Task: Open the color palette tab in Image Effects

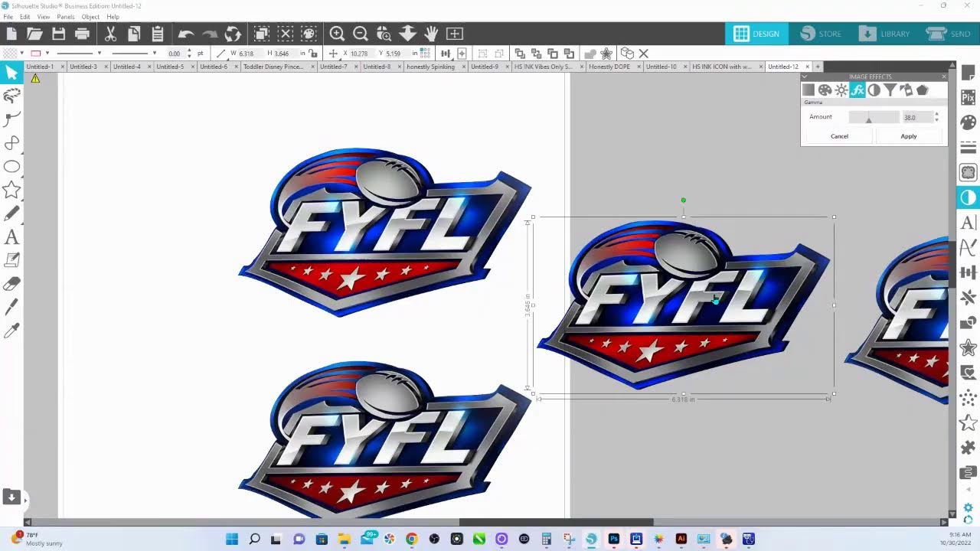Action: pos(825,90)
